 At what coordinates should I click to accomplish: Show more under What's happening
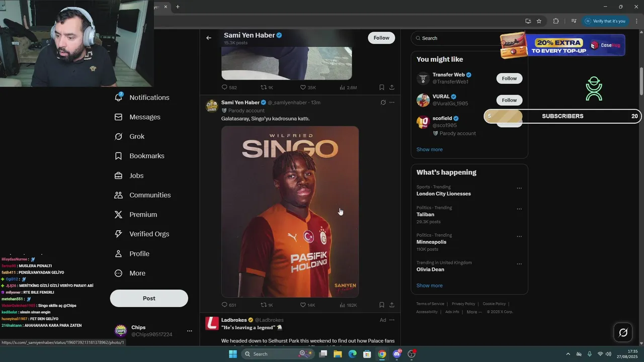click(430, 286)
